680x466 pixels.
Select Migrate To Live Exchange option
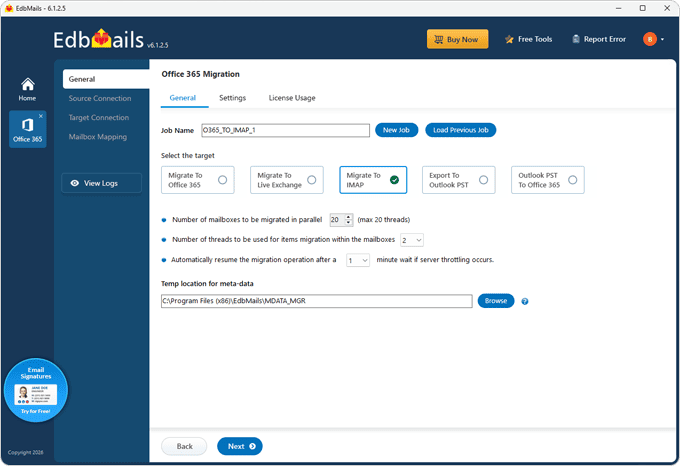point(287,180)
